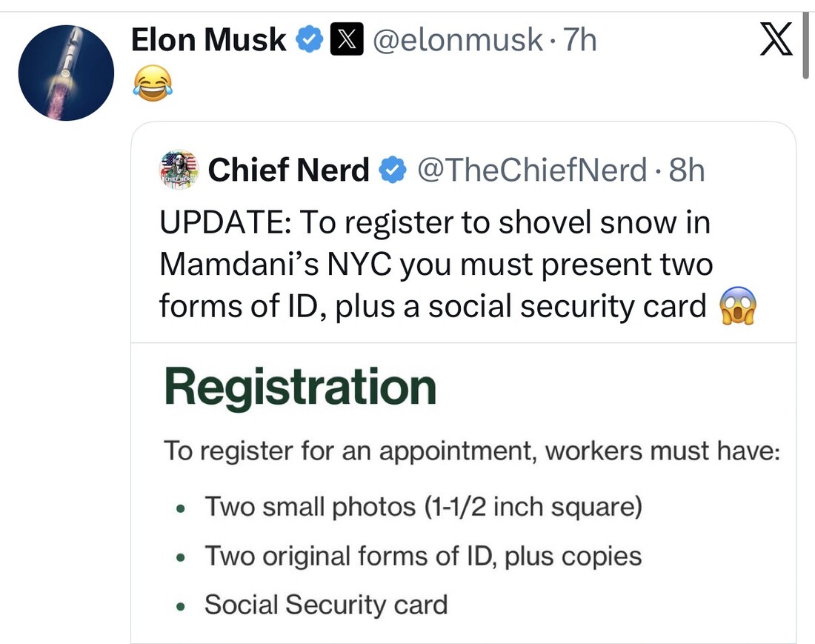
Task: Open the Chief Nerd display name
Action: (x=288, y=171)
